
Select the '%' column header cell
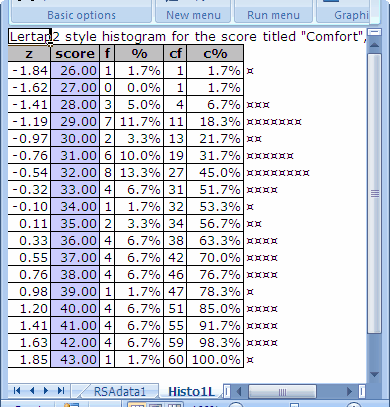139,53
